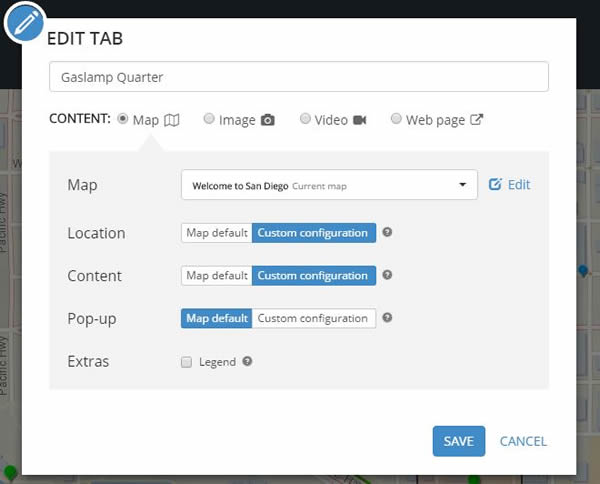This screenshot has width=600, height=484.
Task: Select the Image content radio button
Action: coord(209,119)
